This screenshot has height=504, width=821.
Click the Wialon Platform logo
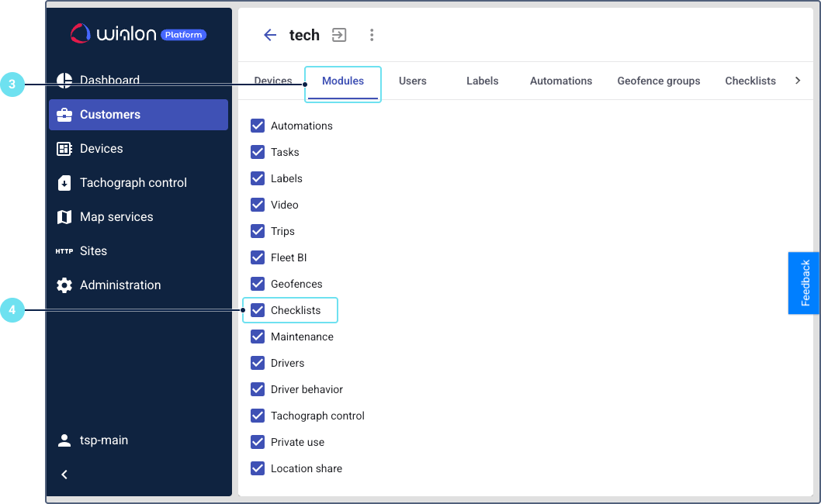pyautogui.click(x=138, y=34)
